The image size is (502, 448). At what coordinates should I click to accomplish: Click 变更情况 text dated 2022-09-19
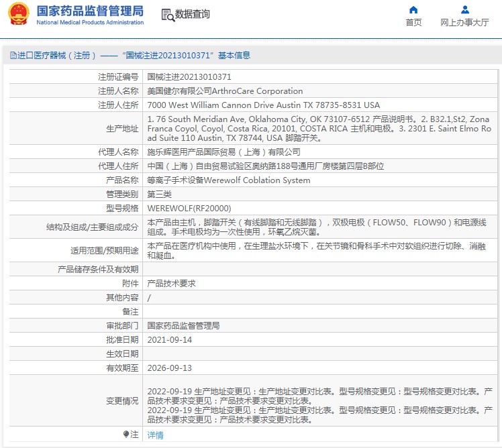coord(320,405)
